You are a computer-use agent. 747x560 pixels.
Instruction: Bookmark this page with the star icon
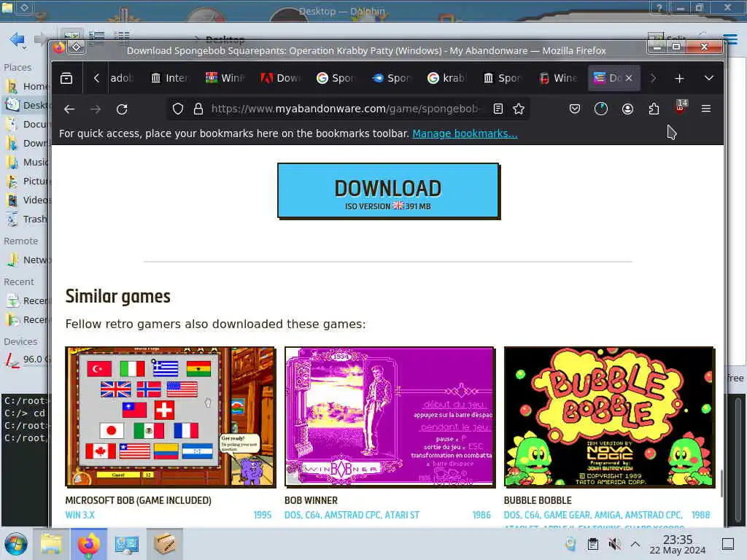tap(519, 109)
